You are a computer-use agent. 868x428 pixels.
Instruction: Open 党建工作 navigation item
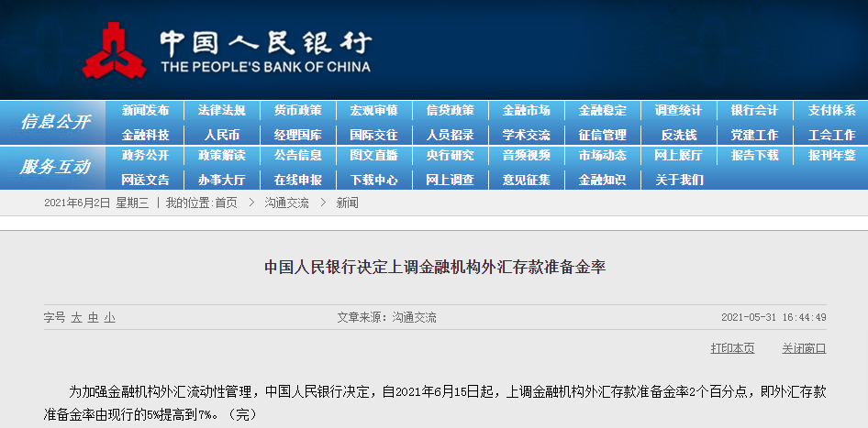[x=754, y=135]
